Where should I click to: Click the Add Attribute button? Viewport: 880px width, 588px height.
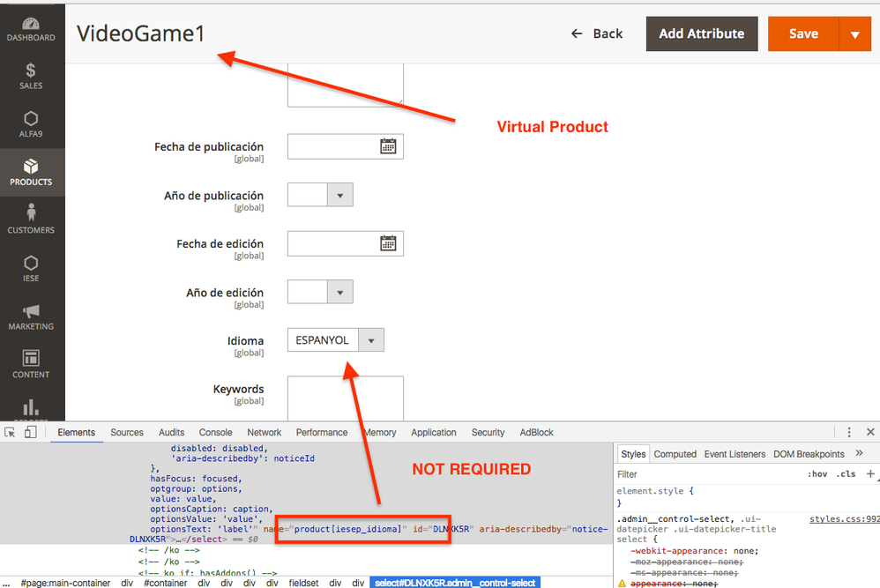[701, 34]
